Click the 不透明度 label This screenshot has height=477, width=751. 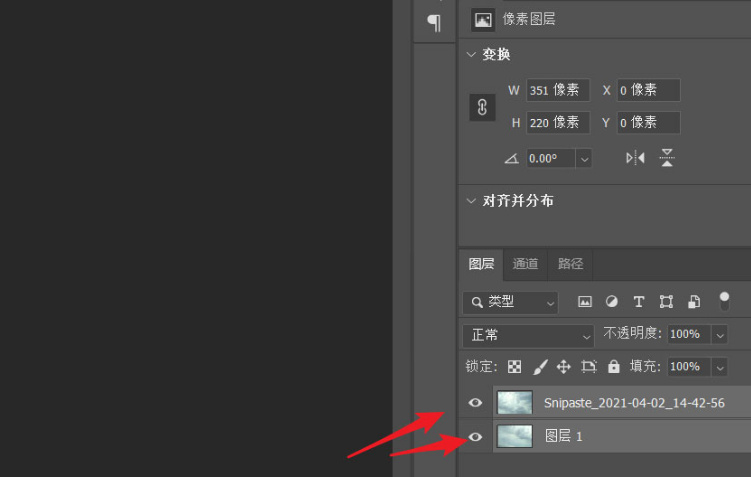(632, 333)
